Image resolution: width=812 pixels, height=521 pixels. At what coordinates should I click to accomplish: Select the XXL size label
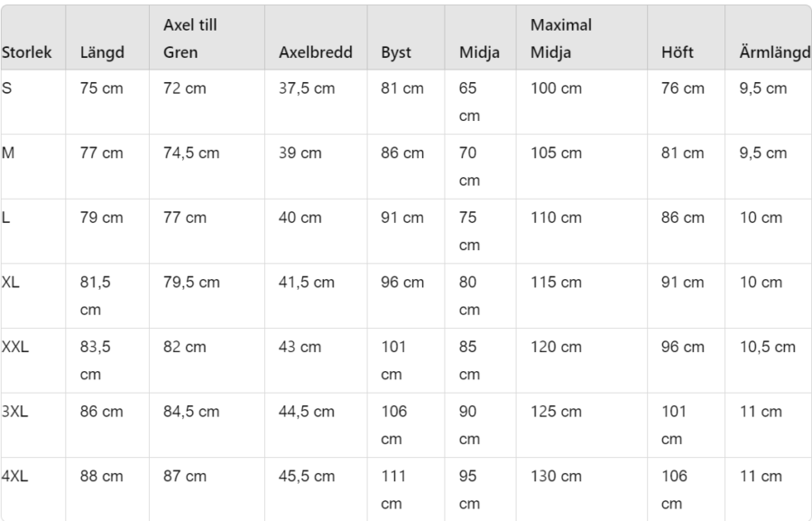pyautogui.click(x=15, y=347)
